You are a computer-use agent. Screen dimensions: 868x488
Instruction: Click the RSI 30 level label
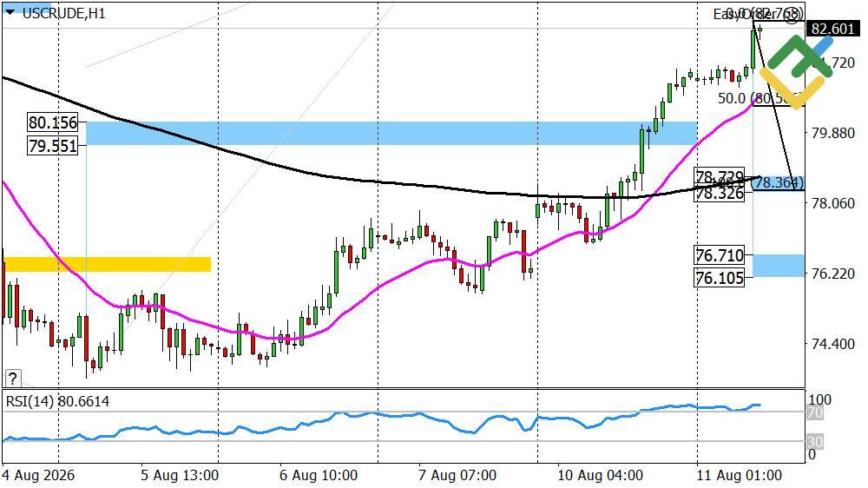(x=815, y=442)
